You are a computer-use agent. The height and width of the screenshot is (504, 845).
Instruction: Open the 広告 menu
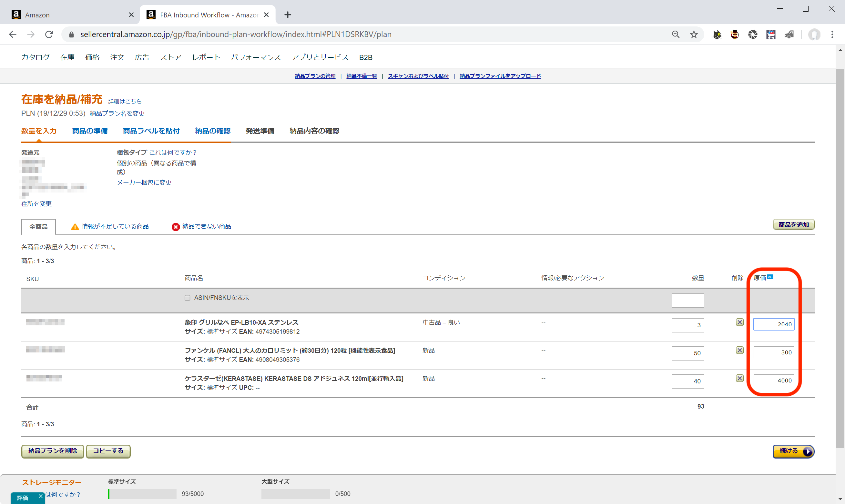pyautogui.click(x=142, y=57)
